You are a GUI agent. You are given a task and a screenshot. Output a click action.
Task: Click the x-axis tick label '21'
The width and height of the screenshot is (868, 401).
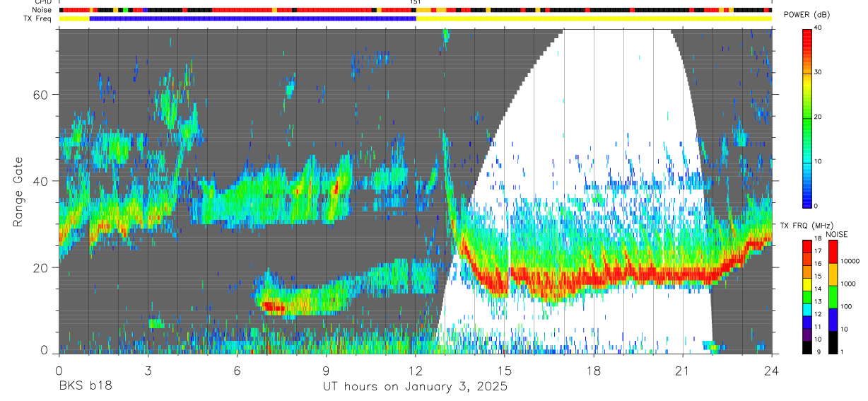[x=683, y=370]
